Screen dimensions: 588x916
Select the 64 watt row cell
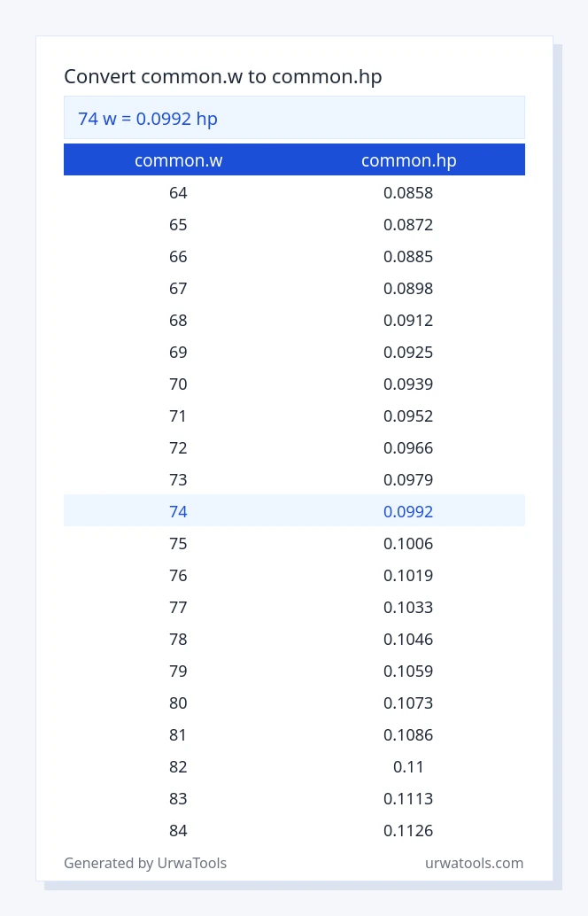[178, 193]
